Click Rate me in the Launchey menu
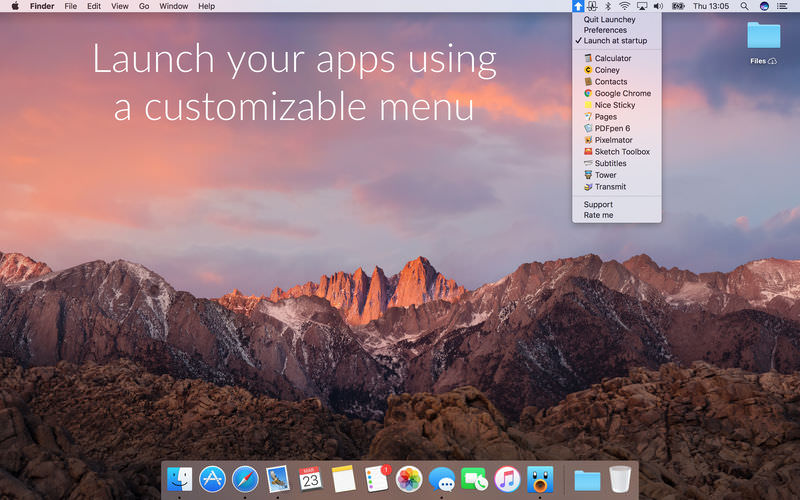800x500 pixels. pyautogui.click(x=598, y=215)
